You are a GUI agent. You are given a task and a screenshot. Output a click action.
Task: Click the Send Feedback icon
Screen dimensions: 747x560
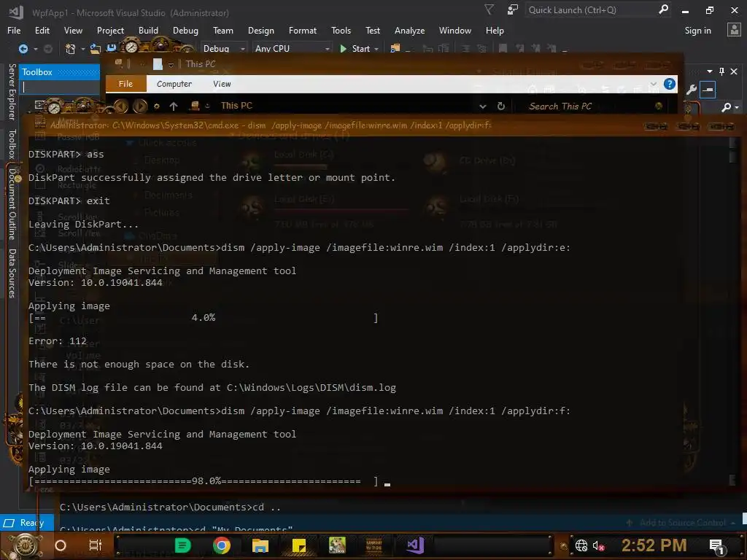click(x=513, y=9)
